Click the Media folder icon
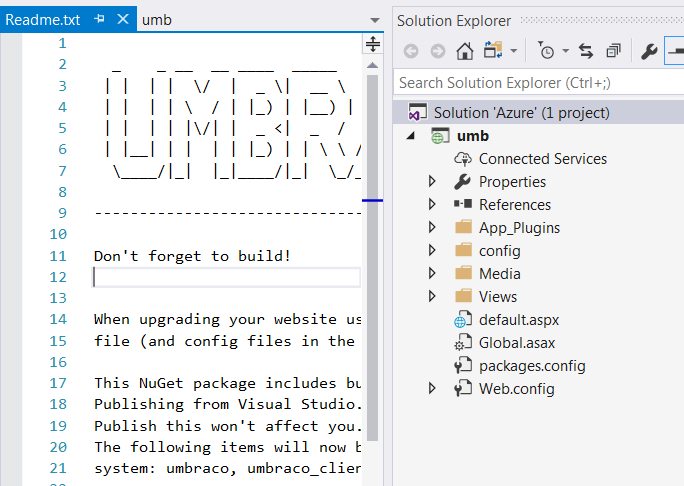Viewport: 684px width, 486px height. click(x=463, y=273)
